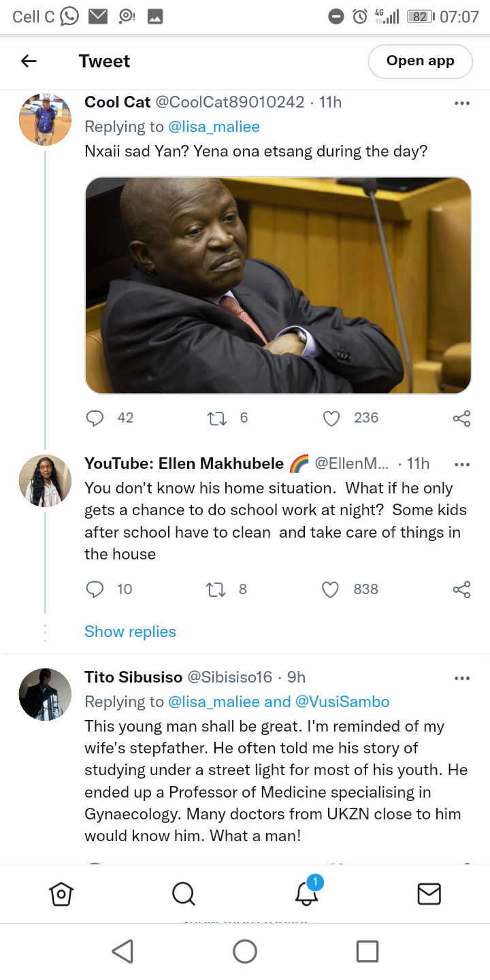Like Cool Cat's reply with 236 likes

tap(331, 418)
